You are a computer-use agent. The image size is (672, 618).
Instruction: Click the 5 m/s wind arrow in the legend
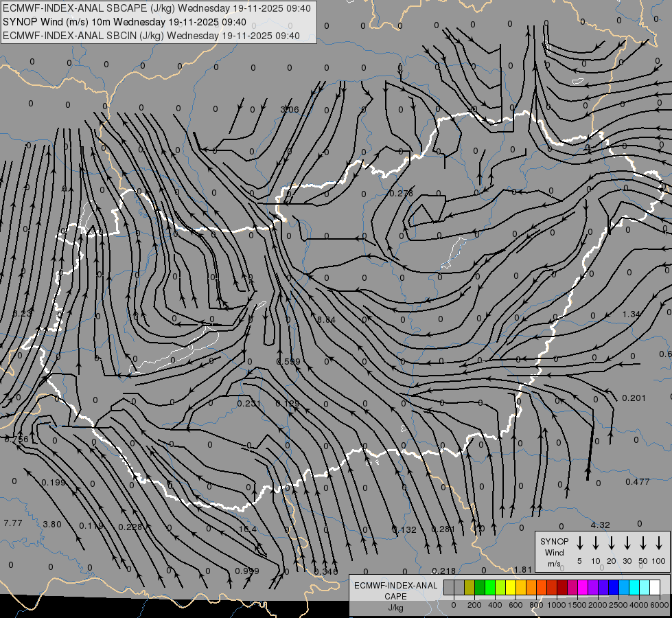pos(580,543)
